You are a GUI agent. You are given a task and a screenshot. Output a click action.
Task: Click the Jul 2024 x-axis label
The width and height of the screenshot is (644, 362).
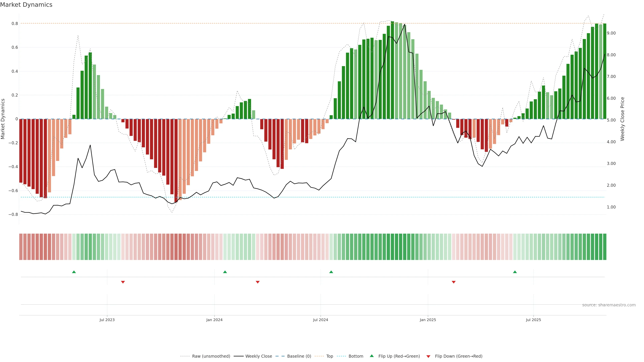click(x=320, y=320)
